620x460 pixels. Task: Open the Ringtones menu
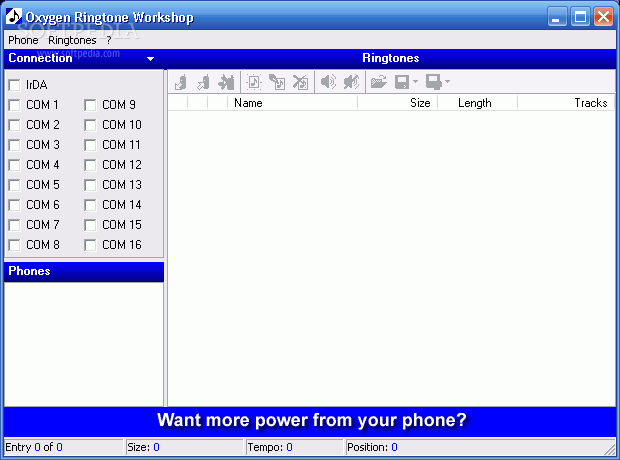[72, 40]
